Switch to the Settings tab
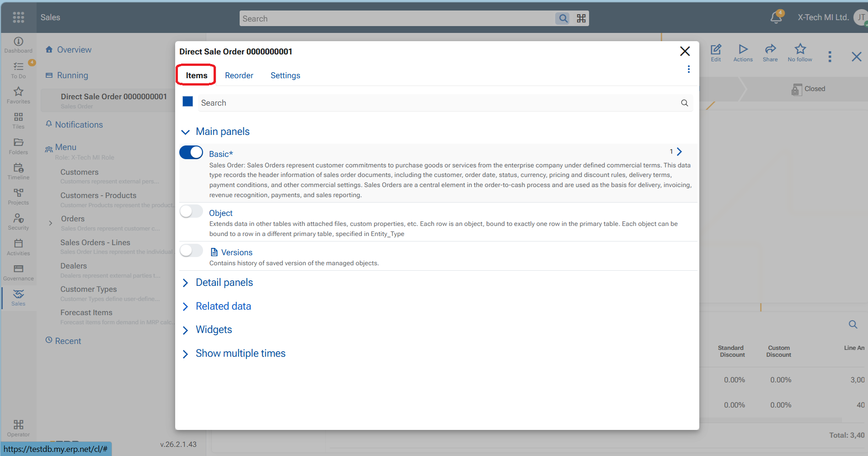 click(285, 75)
